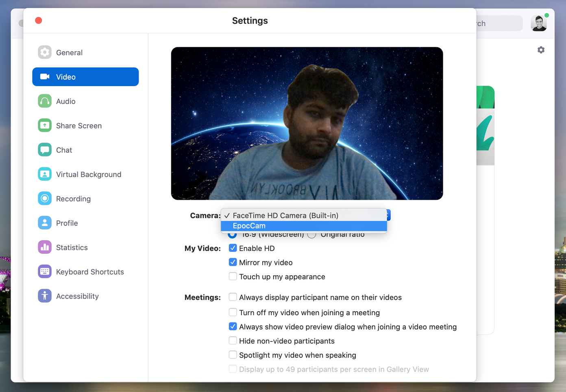Image resolution: width=566 pixels, height=392 pixels.
Task: Uncheck Spotlight my video when speaking
Action: 233,355
